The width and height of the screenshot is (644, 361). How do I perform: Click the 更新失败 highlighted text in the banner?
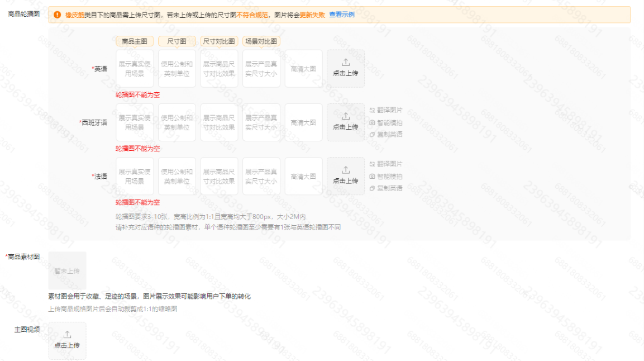313,15
